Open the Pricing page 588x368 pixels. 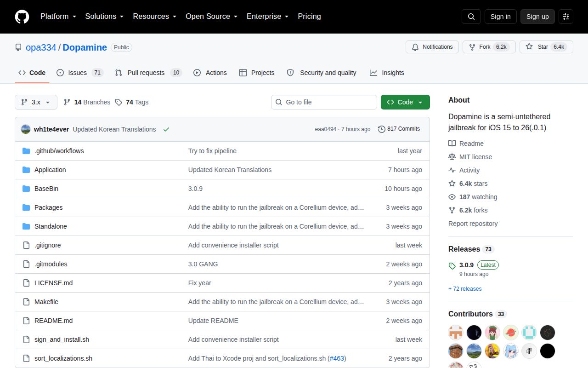[309, 16]
